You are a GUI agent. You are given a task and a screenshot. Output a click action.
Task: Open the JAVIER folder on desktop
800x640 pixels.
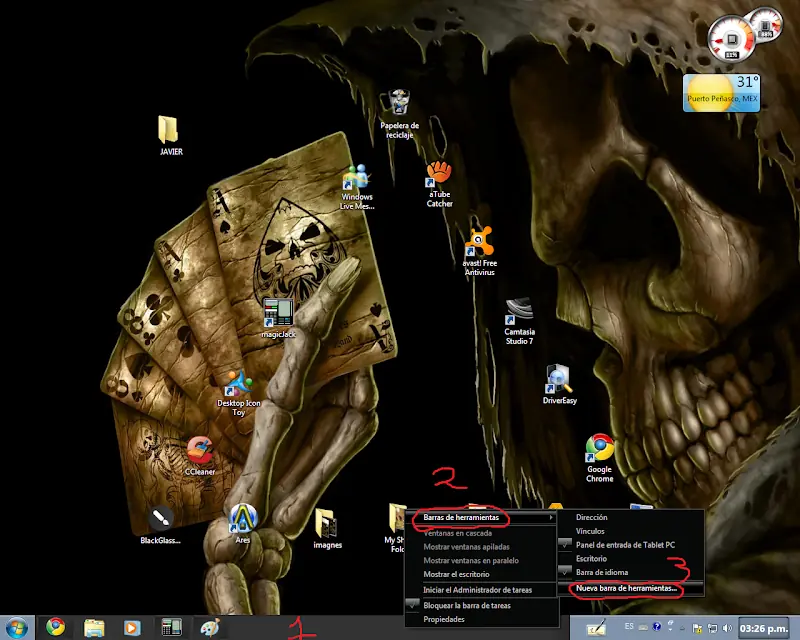pyautogui.click(x=170, y=136)
